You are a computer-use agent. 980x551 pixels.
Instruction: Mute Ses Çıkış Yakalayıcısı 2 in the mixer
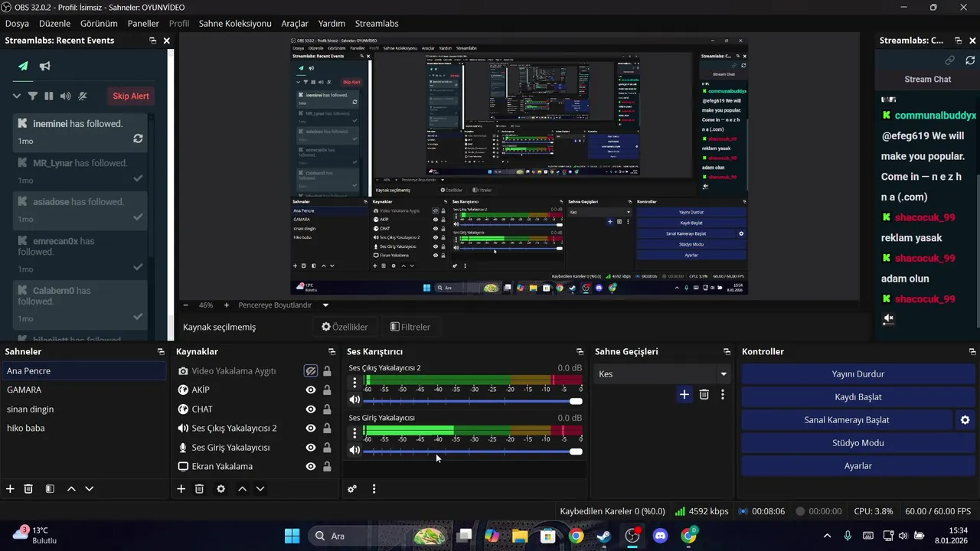[354, 399]
